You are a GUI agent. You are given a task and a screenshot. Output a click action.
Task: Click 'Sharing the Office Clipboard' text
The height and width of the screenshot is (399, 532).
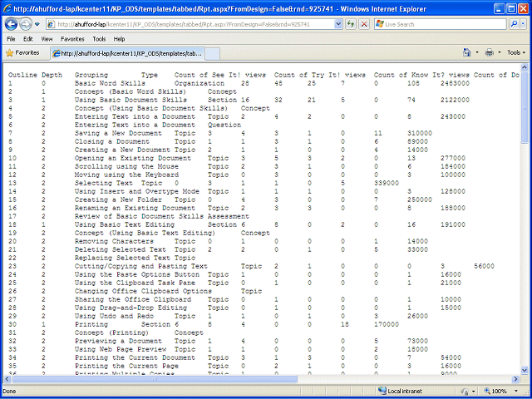133,299
